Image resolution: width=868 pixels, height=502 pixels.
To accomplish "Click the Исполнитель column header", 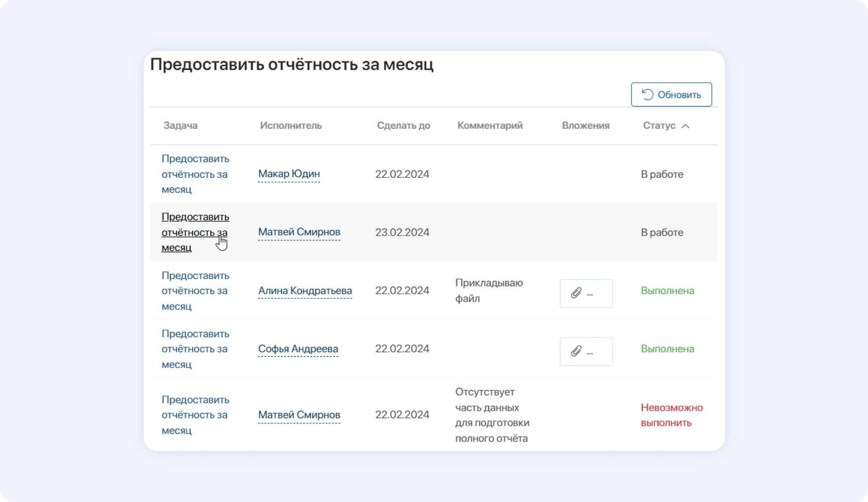I will (291, 125).
